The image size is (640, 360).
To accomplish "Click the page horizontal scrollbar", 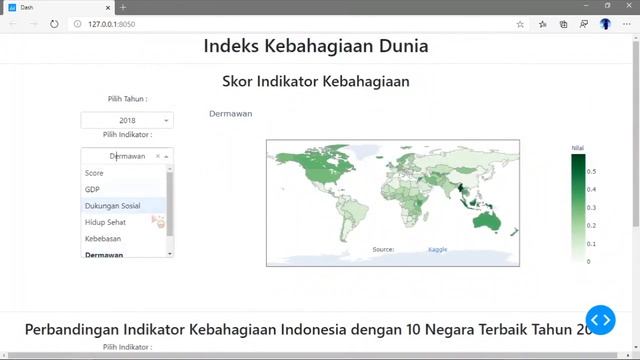I will pos(313,356).
